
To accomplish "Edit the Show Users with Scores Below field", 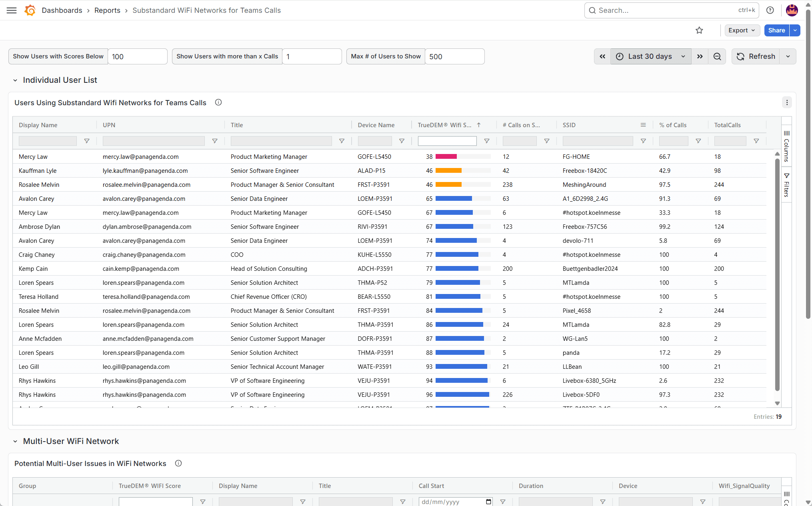I will click(x=138, y=56).
